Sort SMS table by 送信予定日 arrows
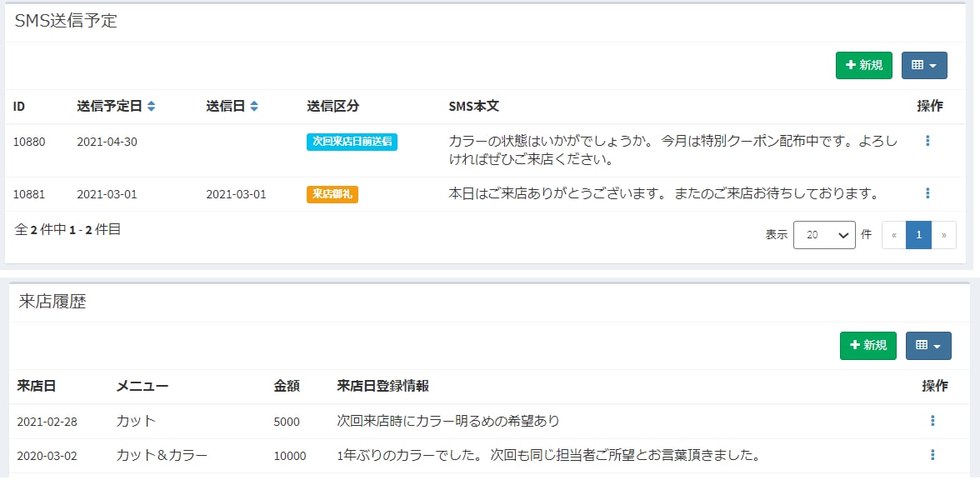 tap(152, 107)
